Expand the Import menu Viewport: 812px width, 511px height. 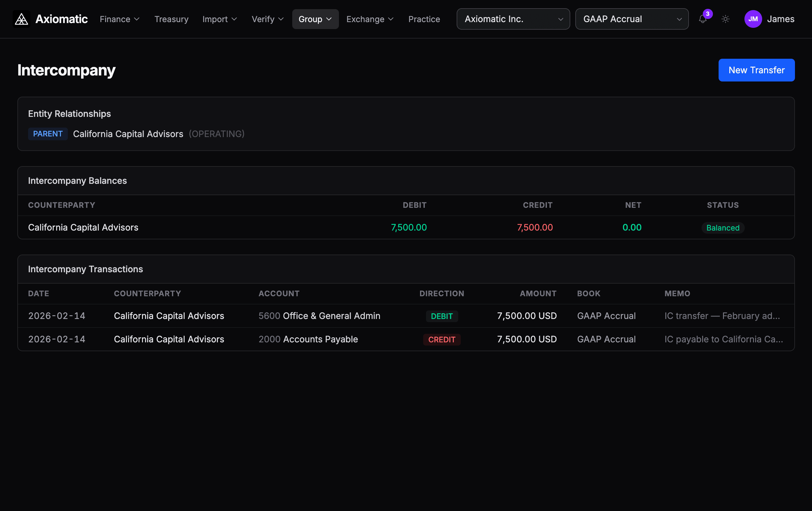click(x=220, y=19)
